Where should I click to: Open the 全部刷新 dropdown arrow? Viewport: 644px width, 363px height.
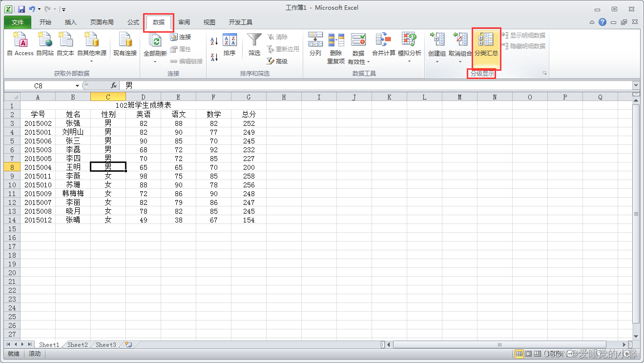coord(155,61)
